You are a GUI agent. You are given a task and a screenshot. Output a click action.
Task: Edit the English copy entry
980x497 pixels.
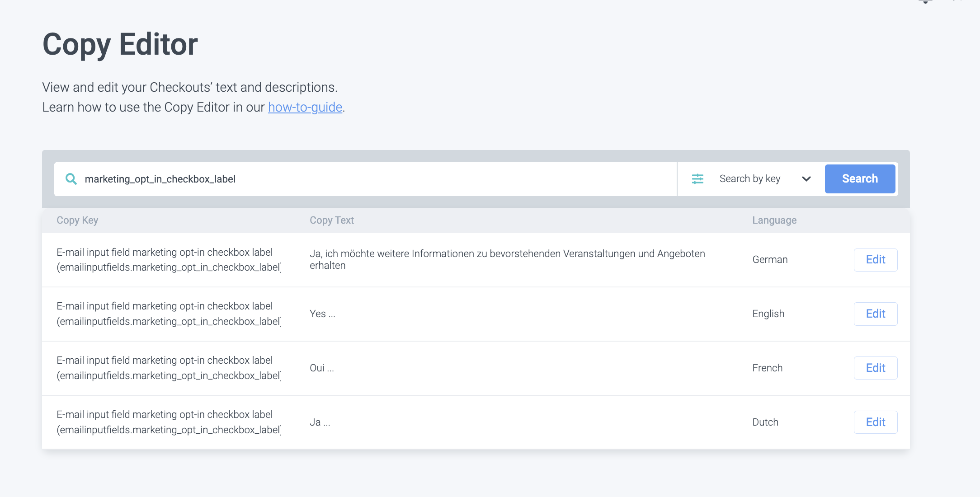875,314
